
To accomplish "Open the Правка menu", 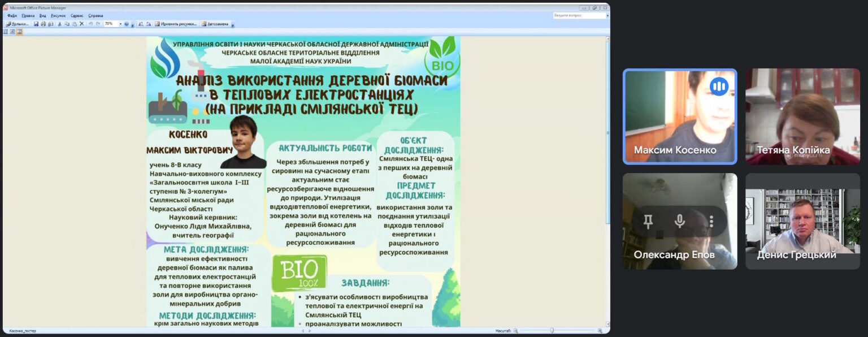I will pyautogui.click(x=28, y=16).
